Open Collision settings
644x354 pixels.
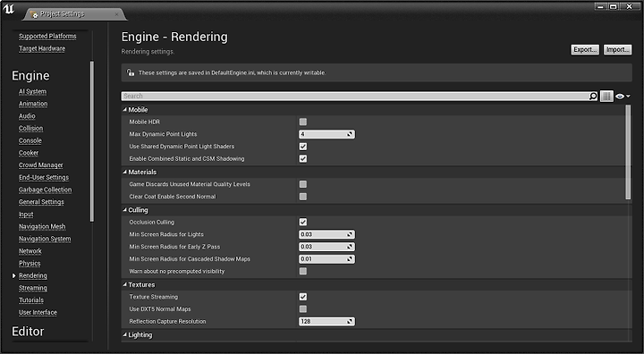pos(30,129)
